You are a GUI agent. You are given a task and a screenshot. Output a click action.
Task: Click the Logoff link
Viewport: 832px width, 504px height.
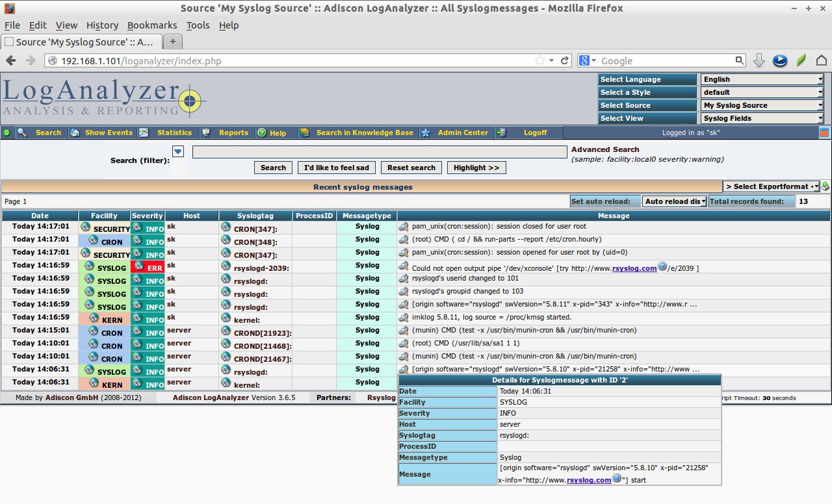pyautogui.click(x=536, y=132)
